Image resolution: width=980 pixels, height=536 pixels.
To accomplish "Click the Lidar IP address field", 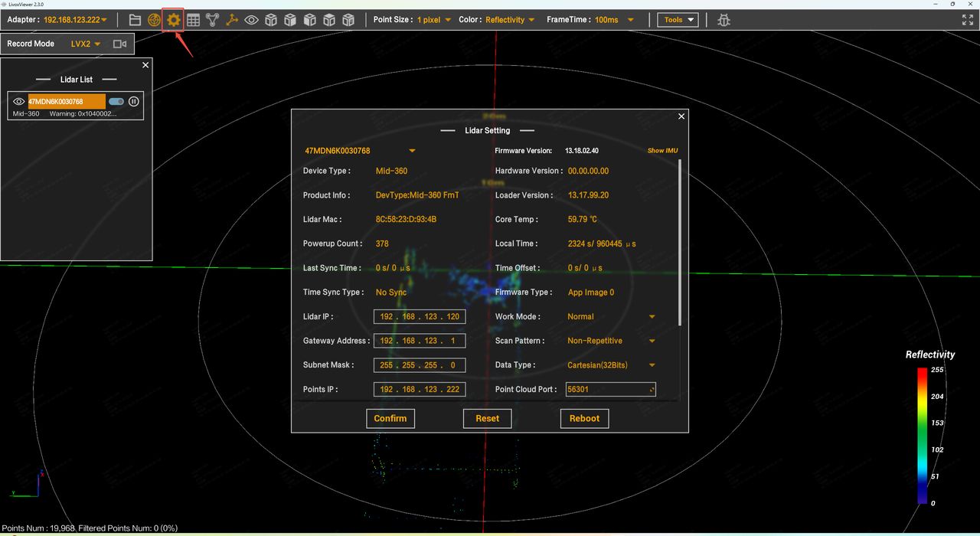I will coord(420,316).
